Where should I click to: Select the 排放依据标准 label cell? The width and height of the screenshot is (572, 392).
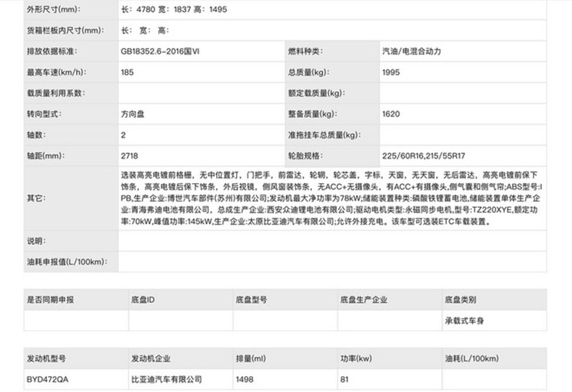coord(53,51)
